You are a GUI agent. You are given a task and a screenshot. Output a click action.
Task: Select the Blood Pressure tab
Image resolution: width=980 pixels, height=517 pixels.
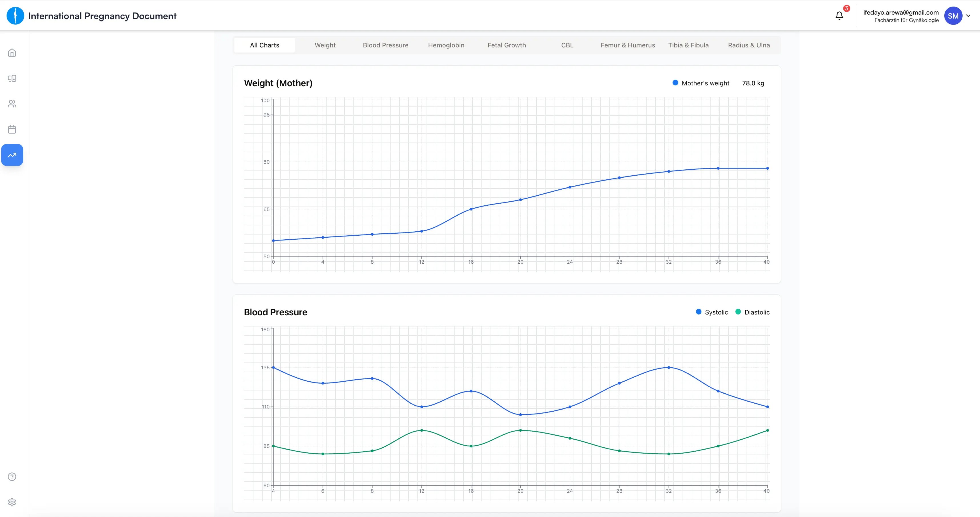[385, 45]
